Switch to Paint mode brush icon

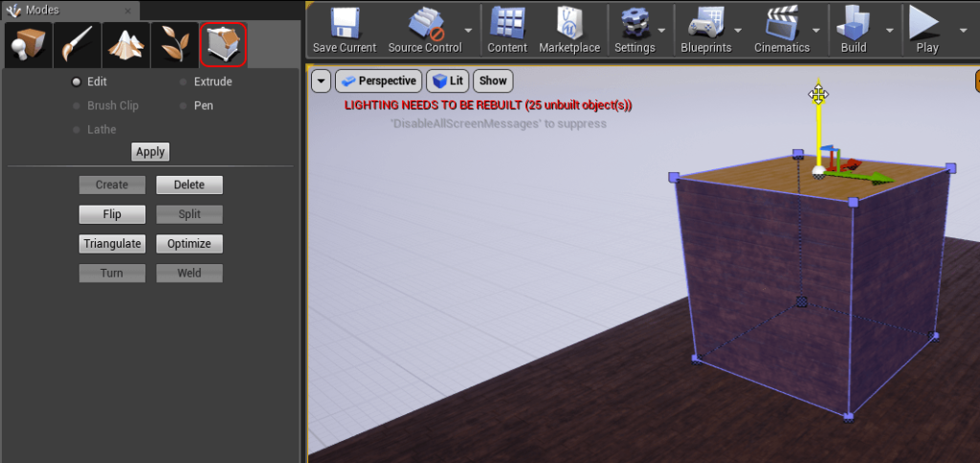pos(76,45)
